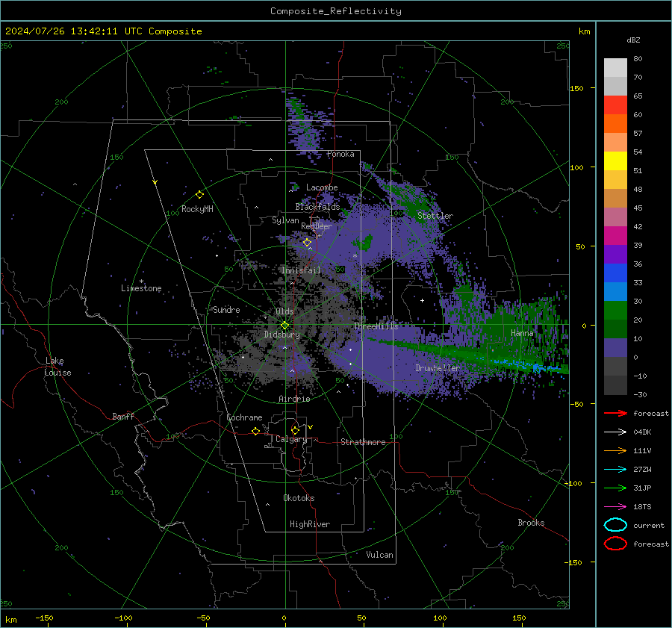Click the Calgary city label
This screenshot has height=628, width=672.
pos(291,439)
